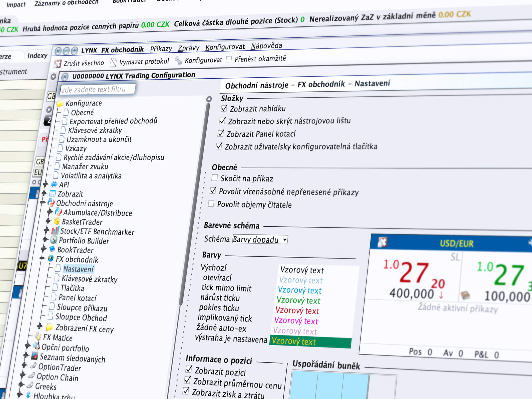Click the Option Chain icon
The height and width of the screenshot is (399, 532).
tap(31, 375)
